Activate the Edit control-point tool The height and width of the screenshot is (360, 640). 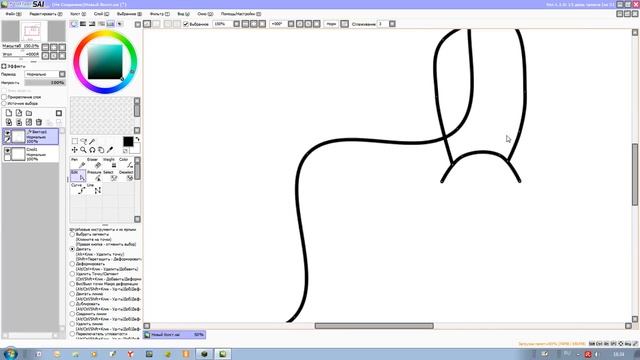(78, 176)
